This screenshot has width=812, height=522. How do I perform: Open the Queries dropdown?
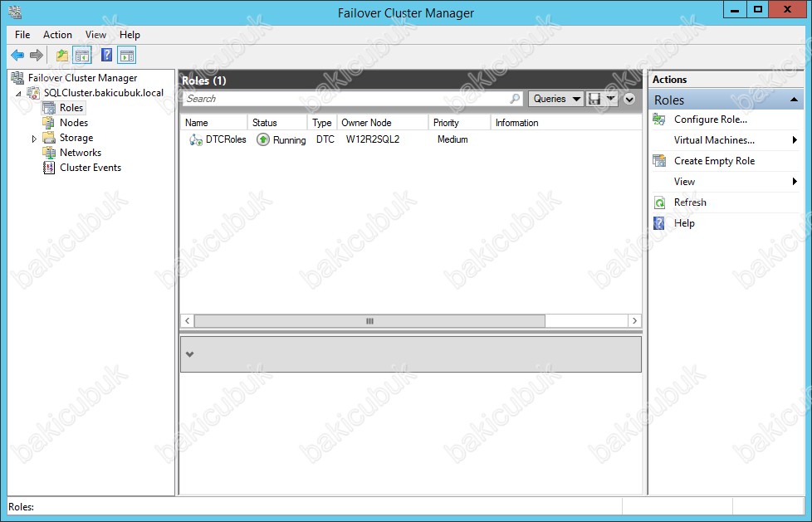(x=555, y=99)
